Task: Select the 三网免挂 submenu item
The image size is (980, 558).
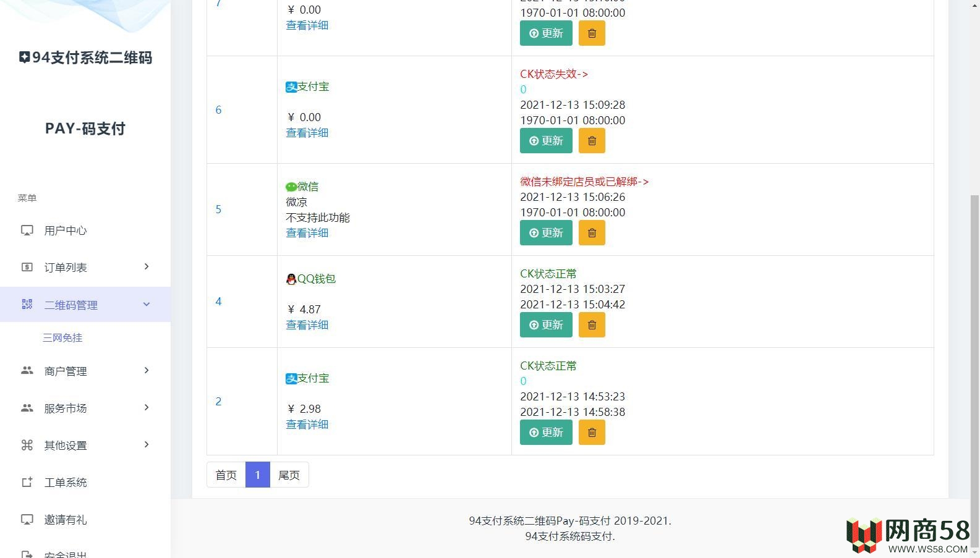Action: click(x=62, y=337)
